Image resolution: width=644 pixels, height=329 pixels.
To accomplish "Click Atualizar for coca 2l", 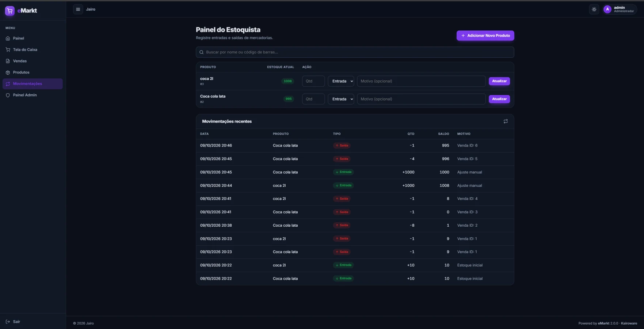I will (x=499, y=81).
